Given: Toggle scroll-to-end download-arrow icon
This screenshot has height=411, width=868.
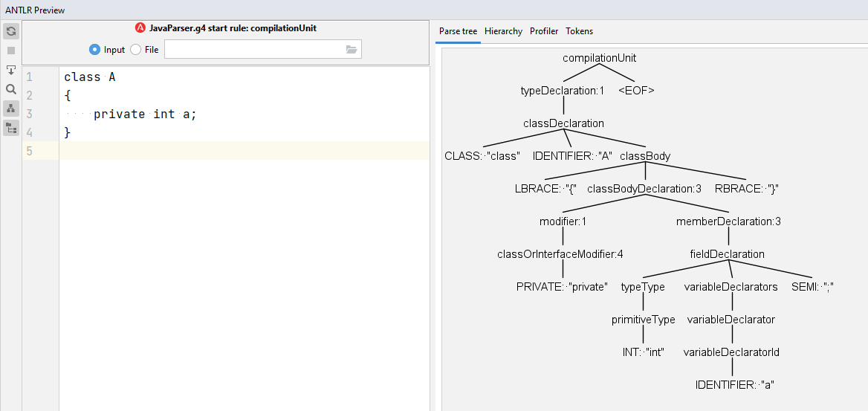Looking at the screenshot, I should 11,70.
